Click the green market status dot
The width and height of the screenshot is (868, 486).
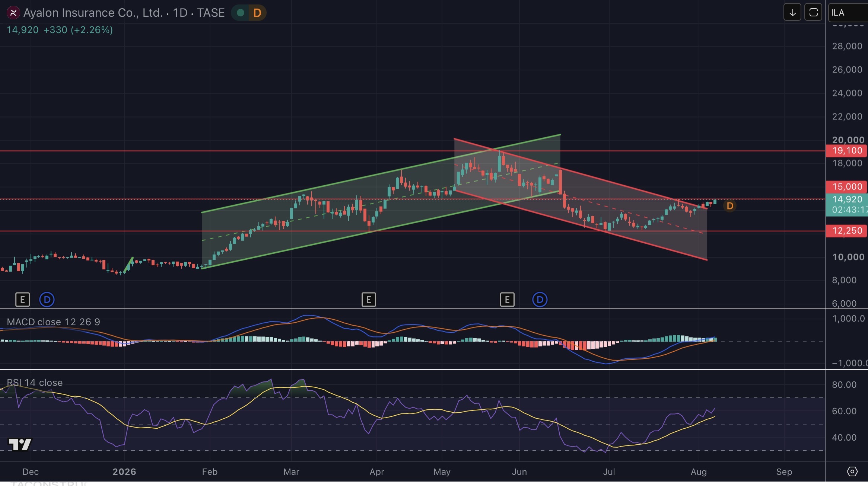241,13
